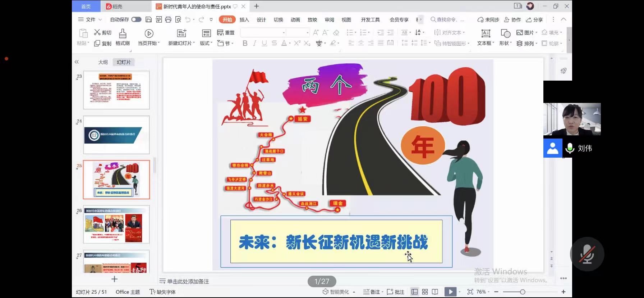Image resolution: width=644 pixels, height=298 pixels.
Task: Switch to slide sorter grid view
Action: (x=425, y=292)
